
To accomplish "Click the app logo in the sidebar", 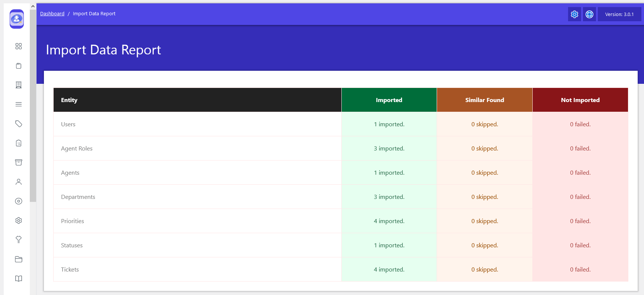I will pos(17,19).
